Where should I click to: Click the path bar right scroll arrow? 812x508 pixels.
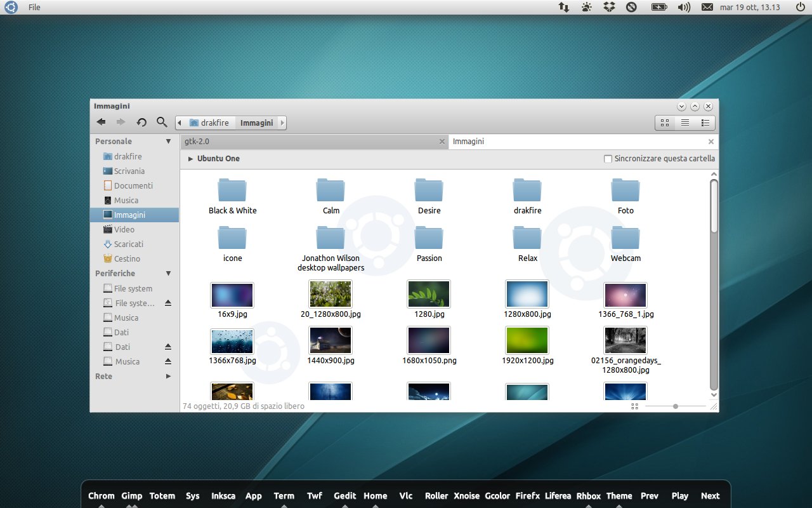[x=282, y=123]
